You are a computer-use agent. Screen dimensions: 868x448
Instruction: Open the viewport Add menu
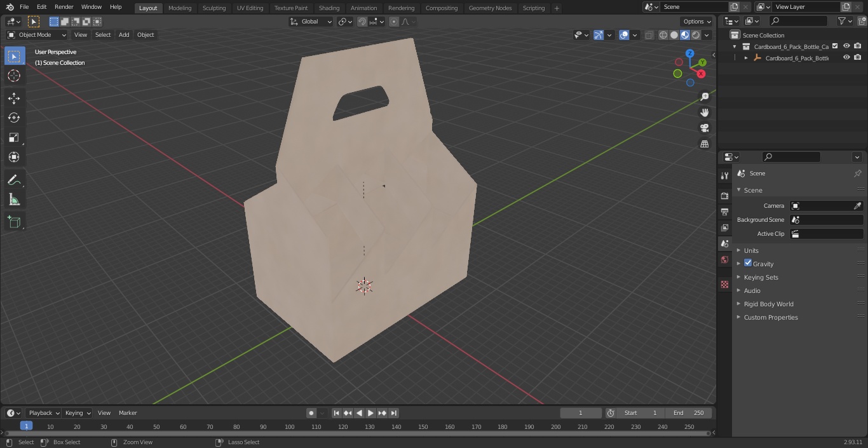tap(124, 35)
